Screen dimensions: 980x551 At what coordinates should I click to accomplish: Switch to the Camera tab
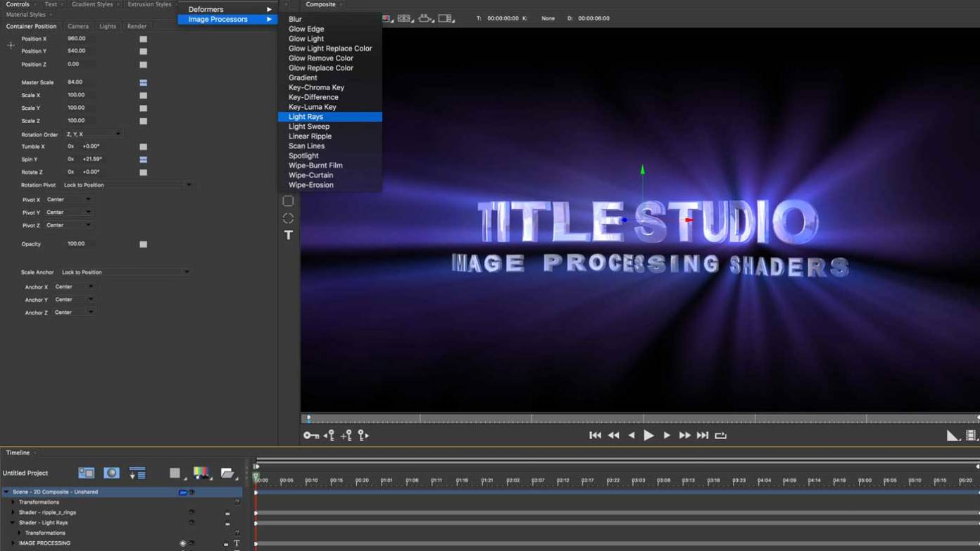point(77,26)
